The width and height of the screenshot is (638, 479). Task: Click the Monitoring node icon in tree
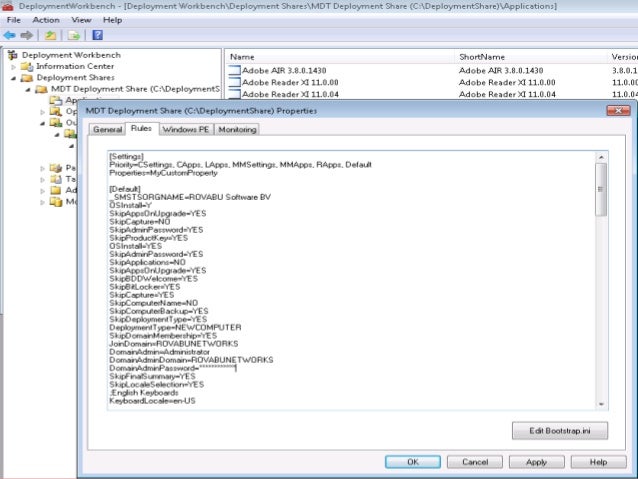[x=56, y=201]
